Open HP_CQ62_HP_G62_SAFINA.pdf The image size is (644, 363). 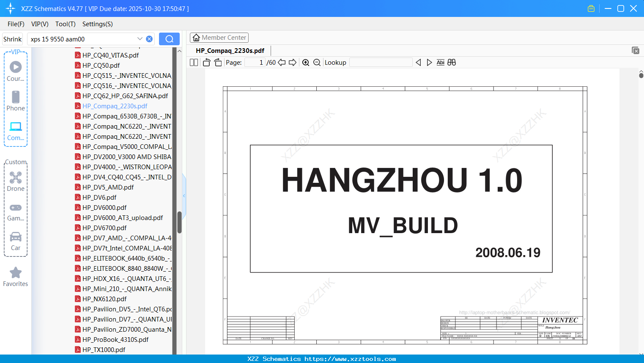click(x=121, y=96)
